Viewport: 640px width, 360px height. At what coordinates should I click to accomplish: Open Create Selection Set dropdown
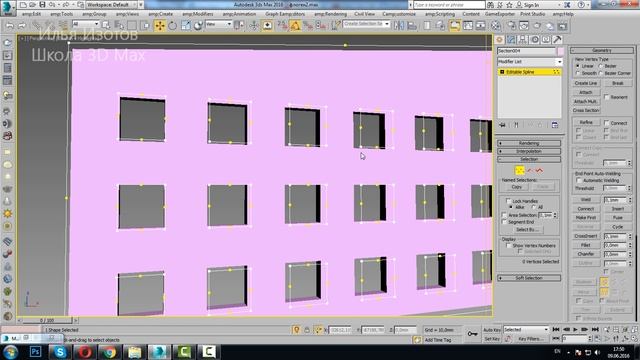[366, 24]
